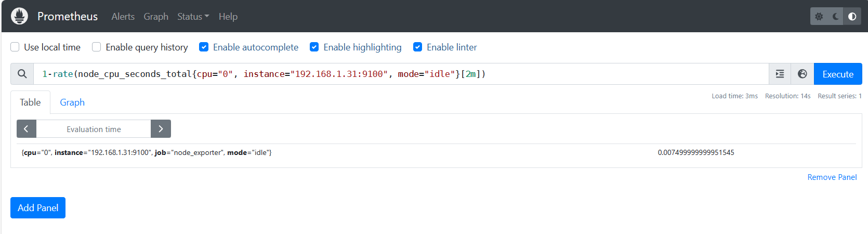The image size is (868, 234).
Task: Open the Help page
Action: pos(228,17)
